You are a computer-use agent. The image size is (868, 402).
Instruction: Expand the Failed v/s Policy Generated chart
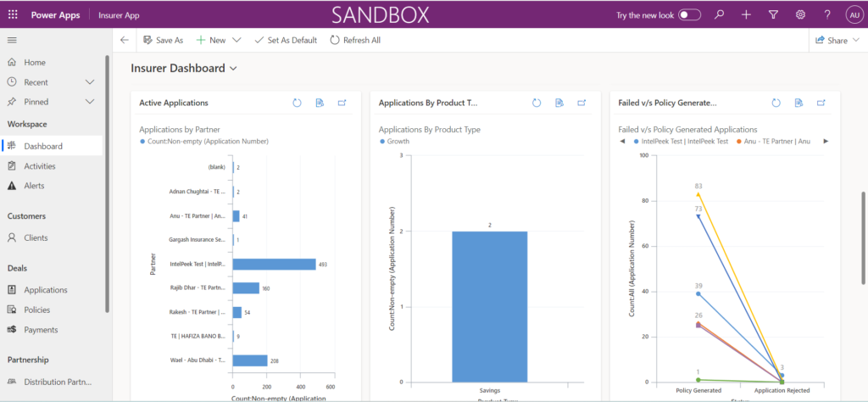(821, 103)
